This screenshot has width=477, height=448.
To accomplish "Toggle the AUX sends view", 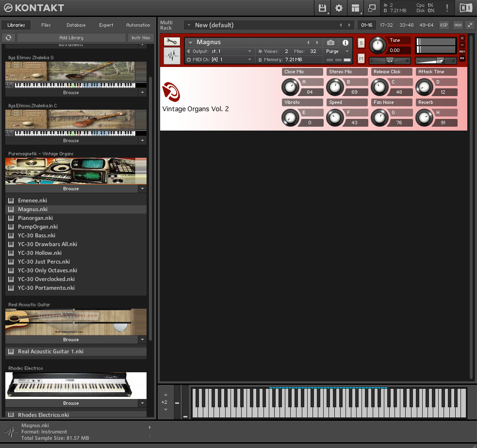I will 462,51.
